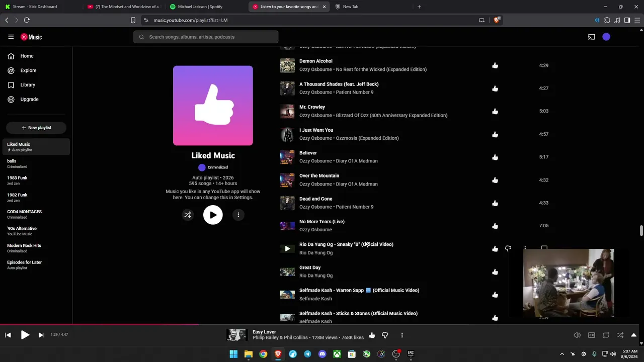This screenshot has height=362, width=644.
Task: Shuffle the Liked Music playlist
Action: (187, 215)
